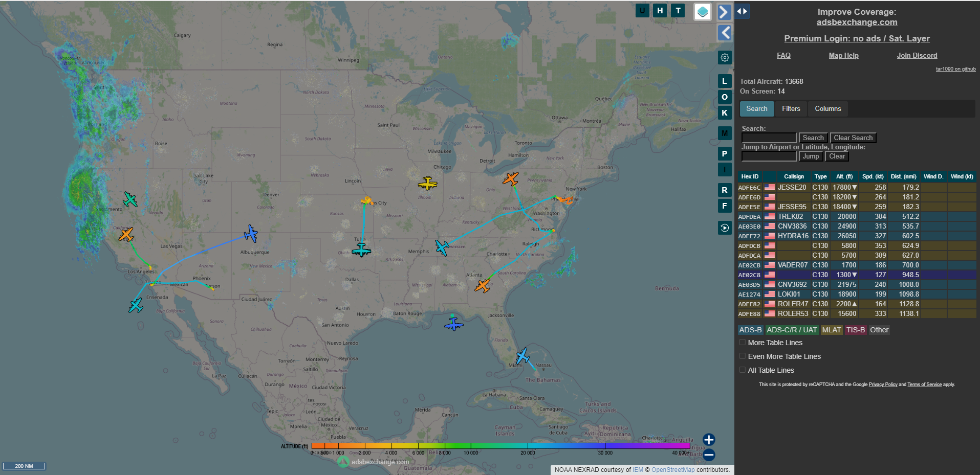Image resolution: width=980 pixels, height=475 pixels.
Task: Select the orange aircraft near Atlanta
Action: click(x=482, y=285)
